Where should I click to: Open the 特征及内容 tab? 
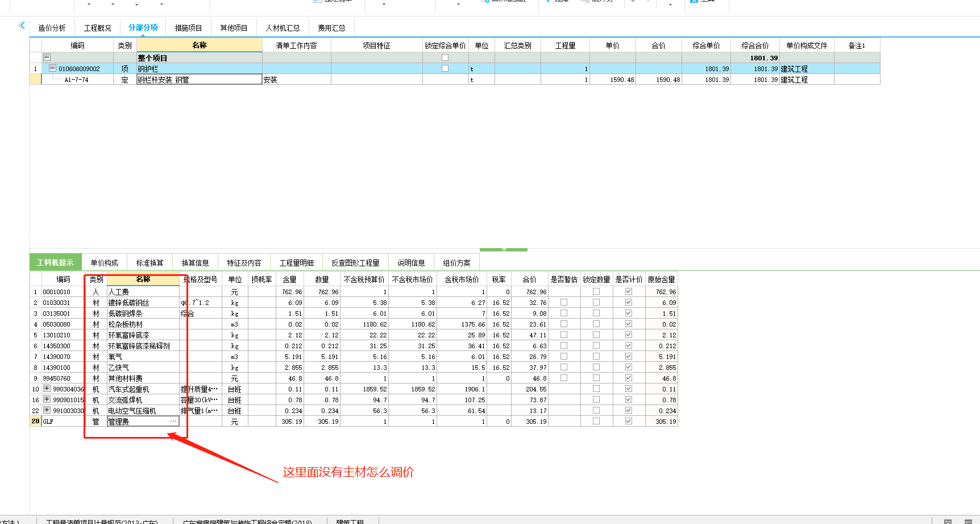[x=244, y=263]
